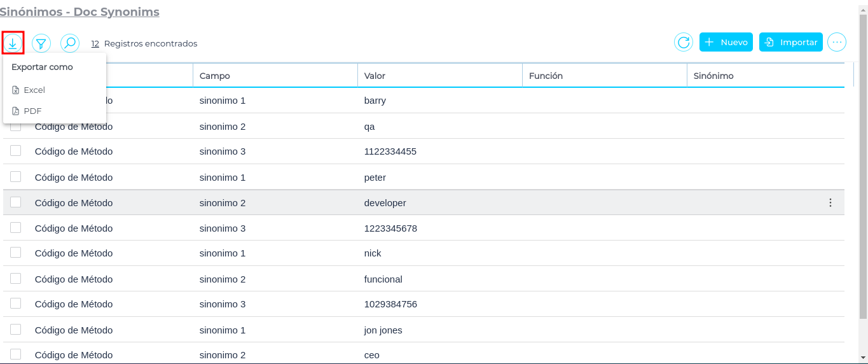This screenshot has width=868, height=364.
Task: Click the PDF file icon in export menu
Action: 16,111
